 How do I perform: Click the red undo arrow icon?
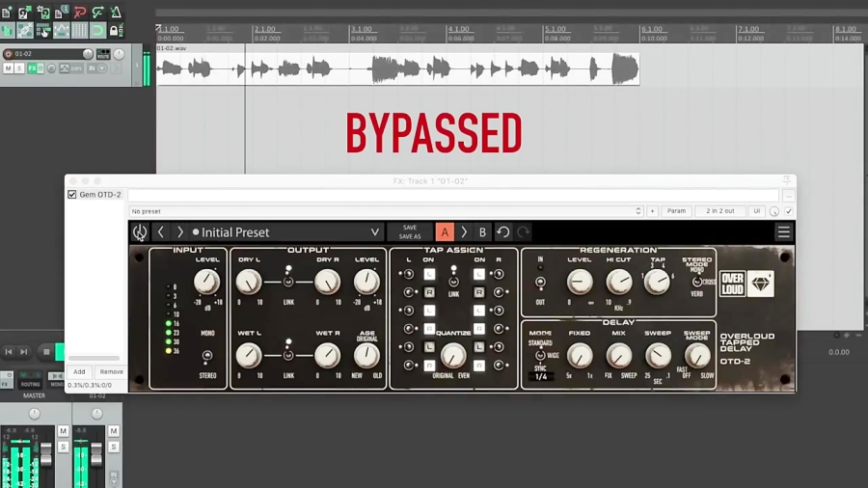[x=80, y=12]
